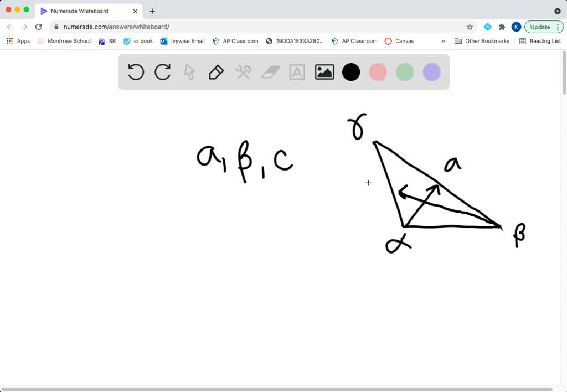Open the AP Classroom bookmark
567x392 pixels.
coord(235,41)
